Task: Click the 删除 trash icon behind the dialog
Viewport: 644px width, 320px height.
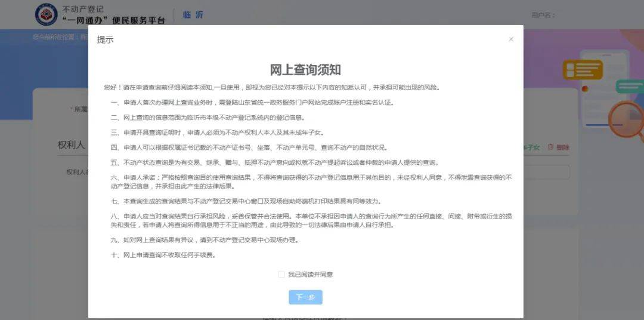Action: click(551, 147)
